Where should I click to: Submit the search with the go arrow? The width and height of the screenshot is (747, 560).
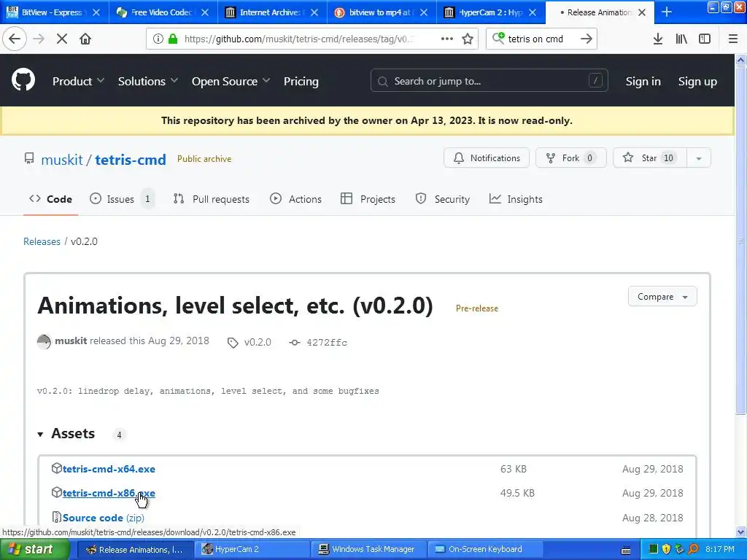(x=587, y=39)
